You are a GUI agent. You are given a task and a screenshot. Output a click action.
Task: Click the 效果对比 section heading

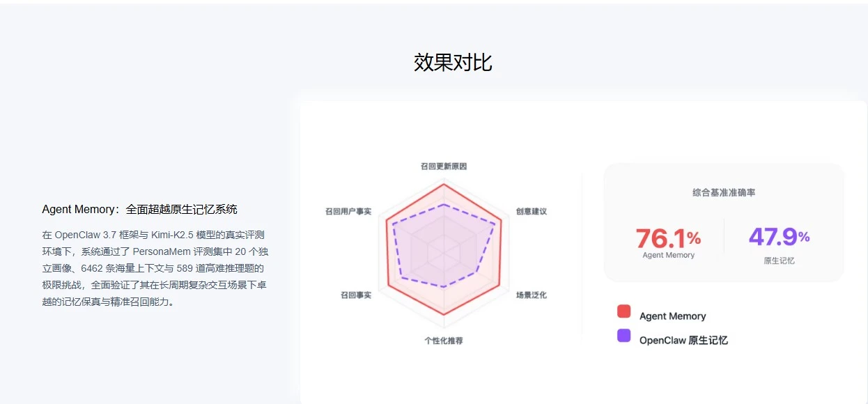pyautogui.click(x=453, y=62)
